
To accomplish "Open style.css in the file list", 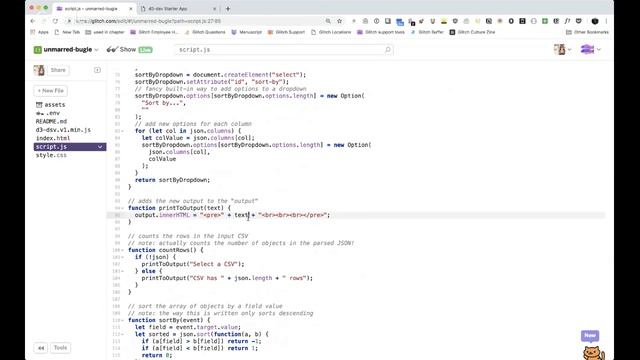I will click(x=51, y=155).
